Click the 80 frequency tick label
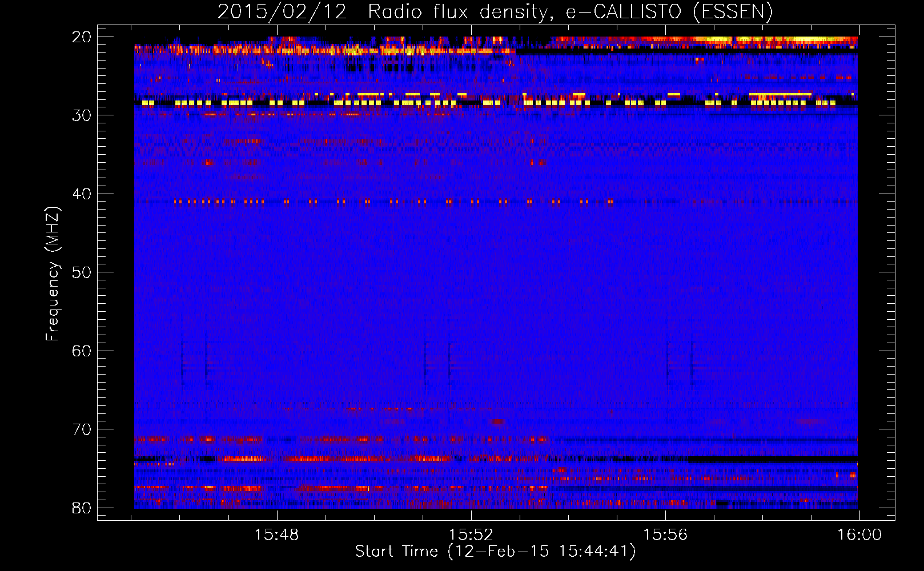The height and width of the screenshot is (571, 924). click(82, 508)
